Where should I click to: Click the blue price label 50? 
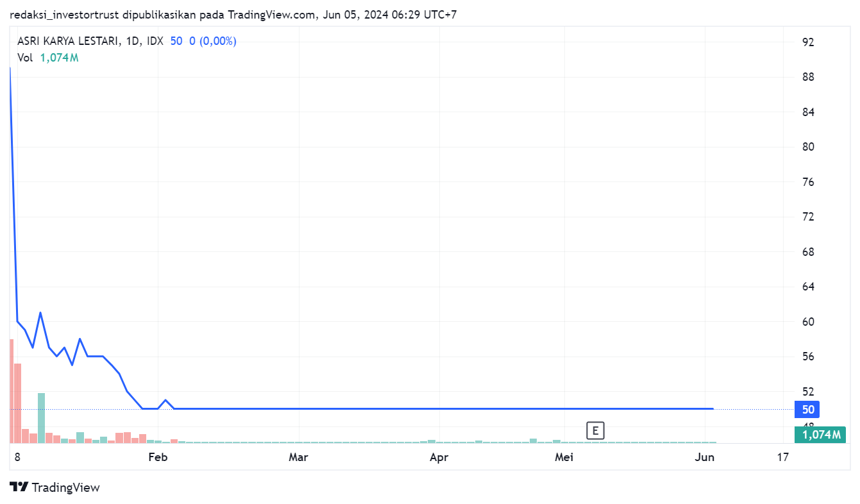(x=808, y=410)
